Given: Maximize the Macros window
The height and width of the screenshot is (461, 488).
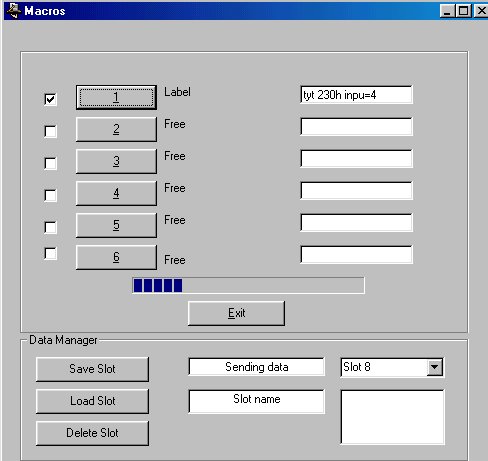Looking at the screenshot, I should pos(464,11).
